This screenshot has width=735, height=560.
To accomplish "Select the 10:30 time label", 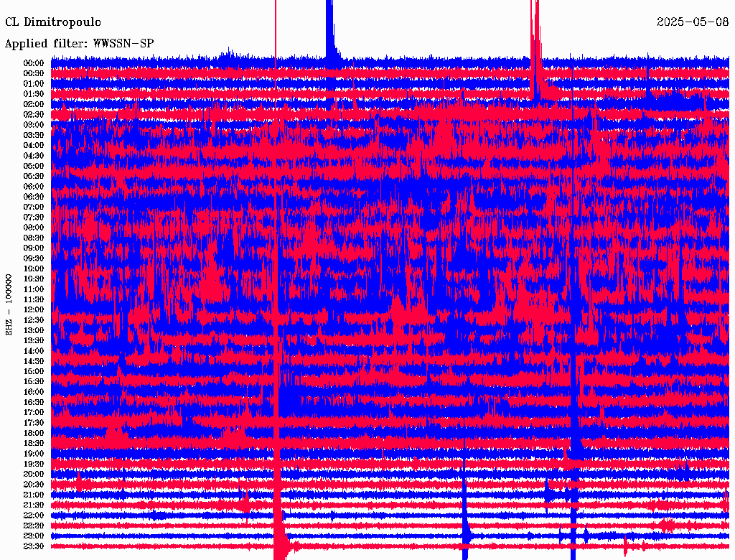I will click(x=34, y=279).
